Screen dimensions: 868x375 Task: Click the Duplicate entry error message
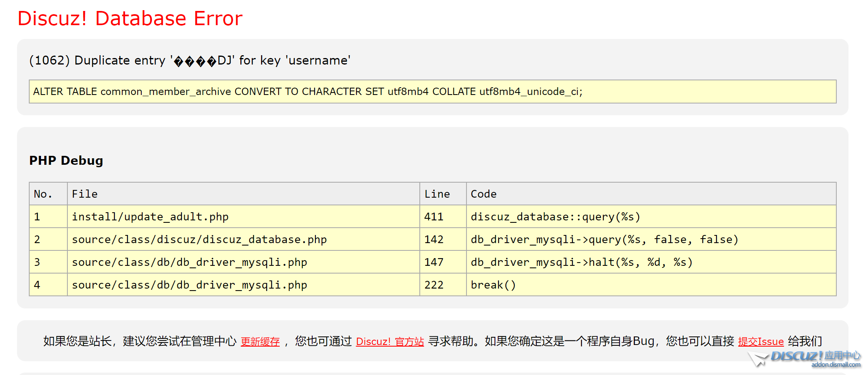tap(190, 60)
